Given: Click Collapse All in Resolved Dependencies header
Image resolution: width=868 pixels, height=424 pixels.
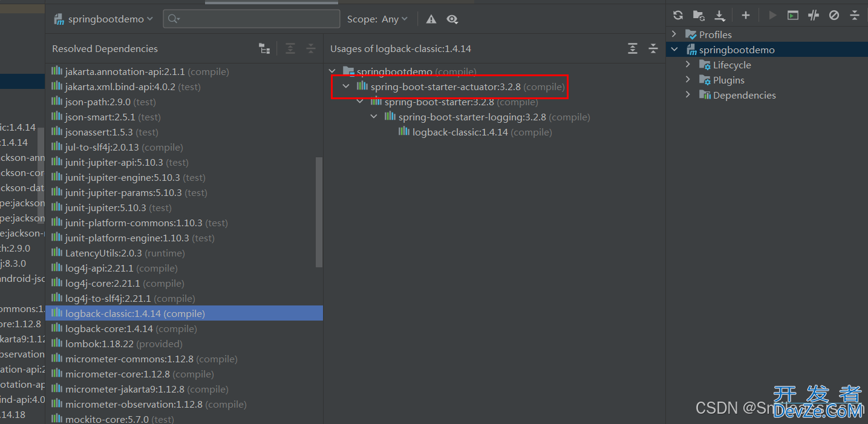Looking at the screenshot, I should coord(310,49).
